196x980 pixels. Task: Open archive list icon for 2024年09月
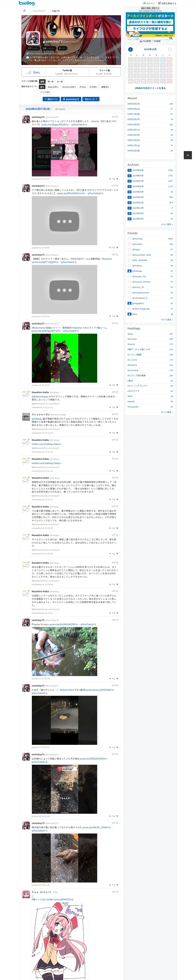[x=129, y=170]
